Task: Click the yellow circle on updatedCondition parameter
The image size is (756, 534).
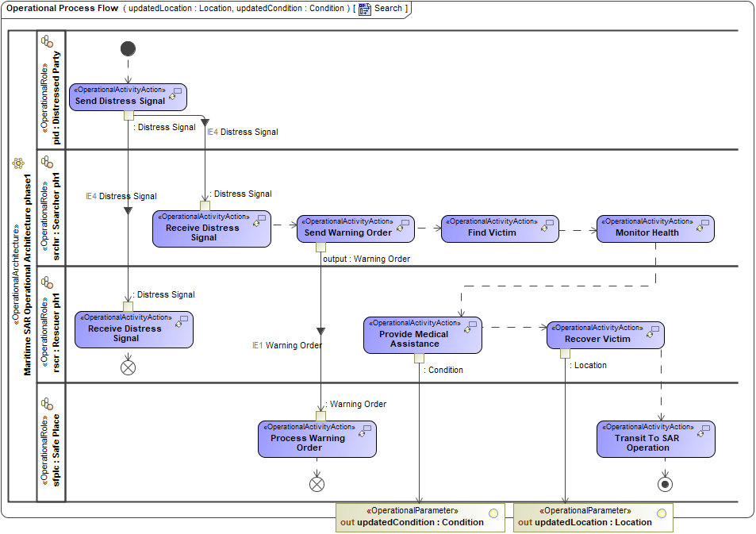Action: 493,512
